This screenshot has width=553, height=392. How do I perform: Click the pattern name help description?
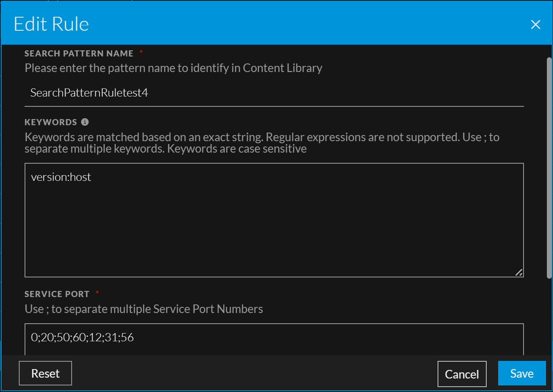(x=173, y=68)
